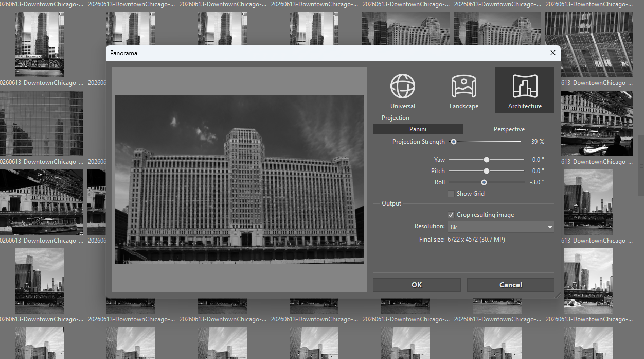This screenshot has width=644, height=359.
Task: Click the Pitch slider handle
Action: 487,171
